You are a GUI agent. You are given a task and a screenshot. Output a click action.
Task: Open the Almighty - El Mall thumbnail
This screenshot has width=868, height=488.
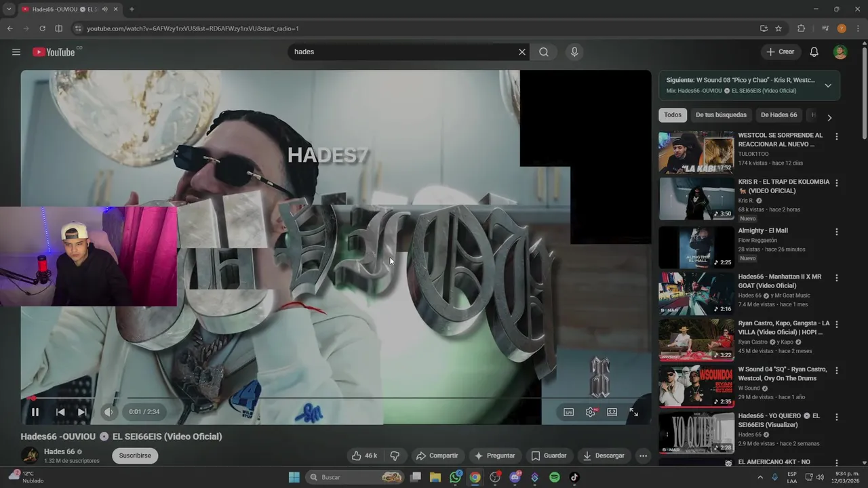696,247
